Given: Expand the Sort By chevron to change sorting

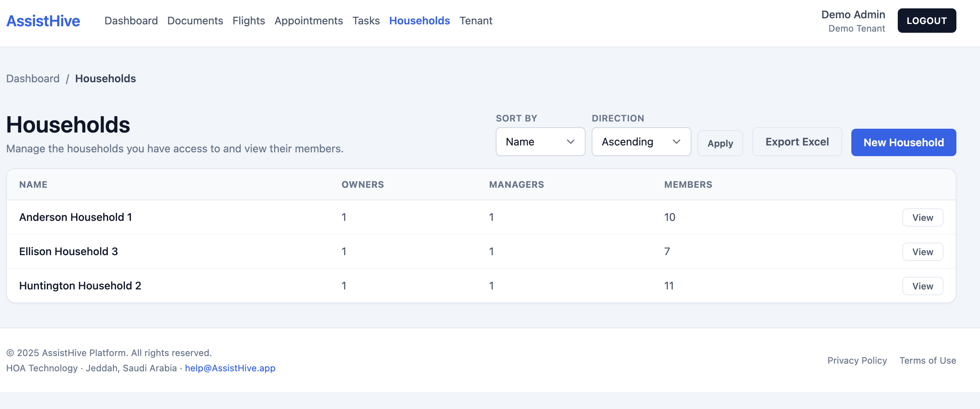Looking at the screenshot, I should click(570, 142).
